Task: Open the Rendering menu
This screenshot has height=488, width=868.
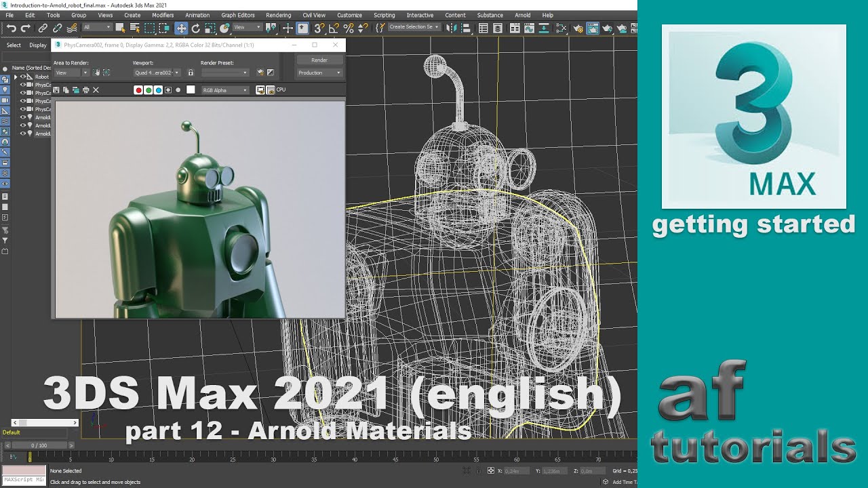Action: [278, 15]
